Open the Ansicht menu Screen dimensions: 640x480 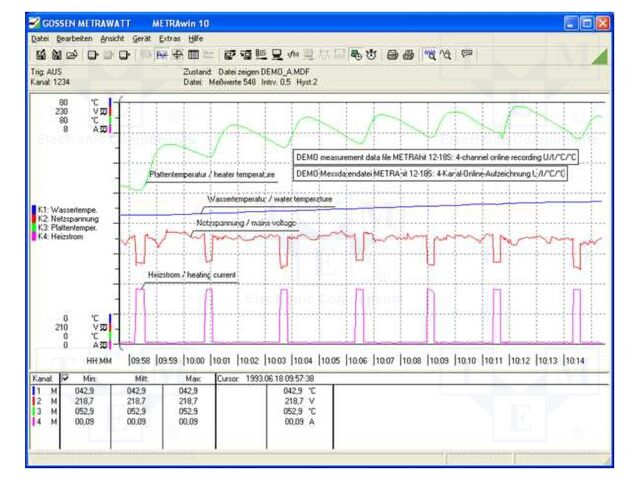click(112, 37)
